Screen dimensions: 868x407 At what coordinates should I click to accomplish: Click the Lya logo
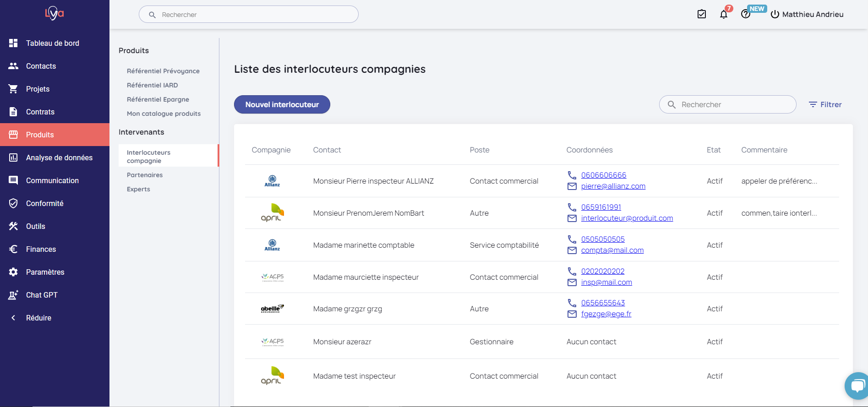tap(55, 13)
